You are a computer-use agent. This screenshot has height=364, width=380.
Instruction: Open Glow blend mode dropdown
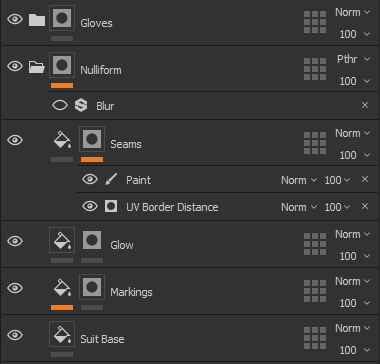352,234
